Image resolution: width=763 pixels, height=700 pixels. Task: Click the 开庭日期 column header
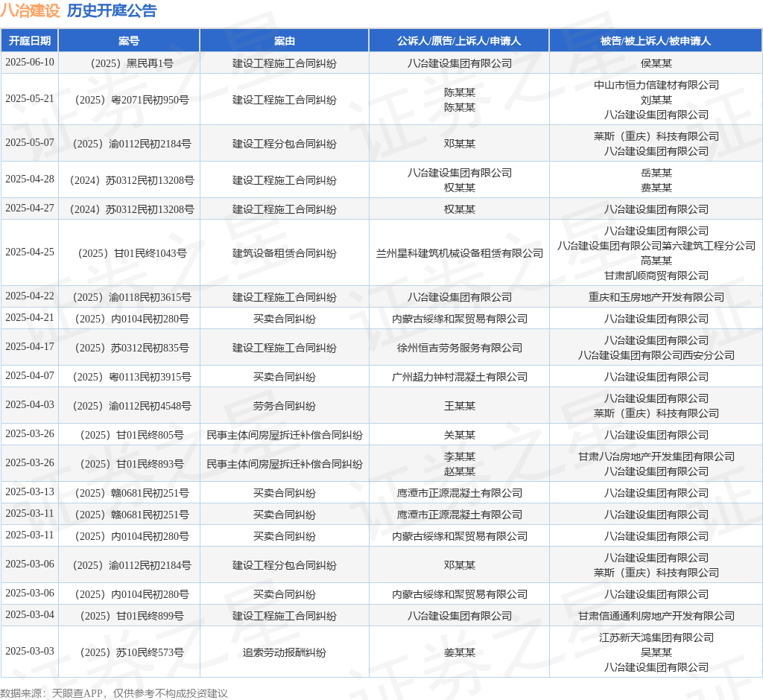pos(30,41)
